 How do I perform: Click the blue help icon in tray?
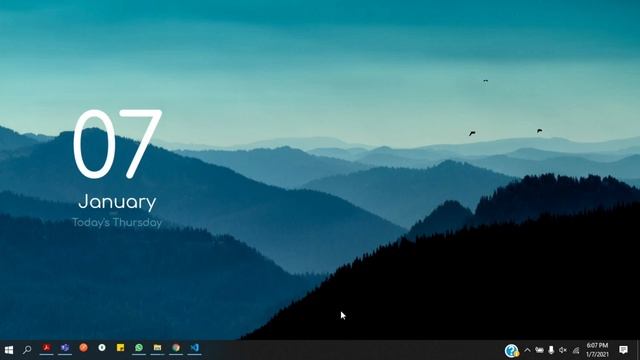(x=511, y=351)
